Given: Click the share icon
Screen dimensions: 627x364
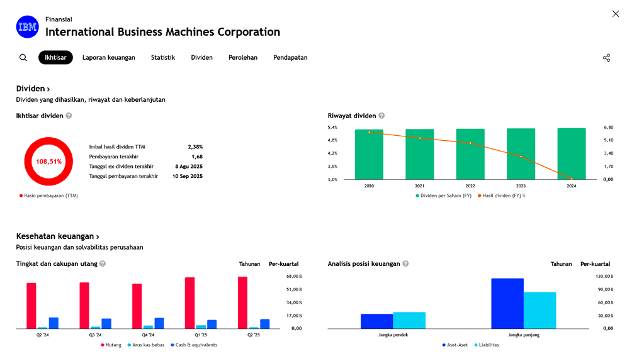Looking at the screenshot, I should [x=606, y=58].
